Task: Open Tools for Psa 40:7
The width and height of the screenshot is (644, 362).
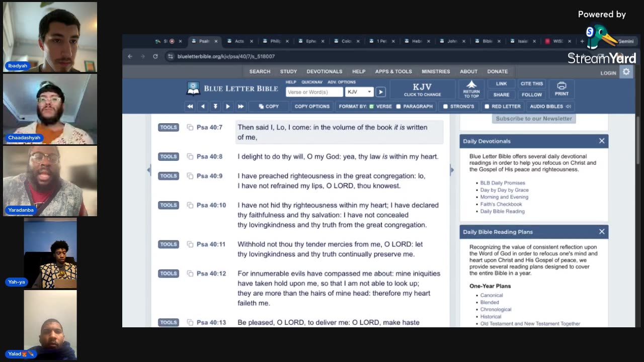Action: [x=169, y=127]
